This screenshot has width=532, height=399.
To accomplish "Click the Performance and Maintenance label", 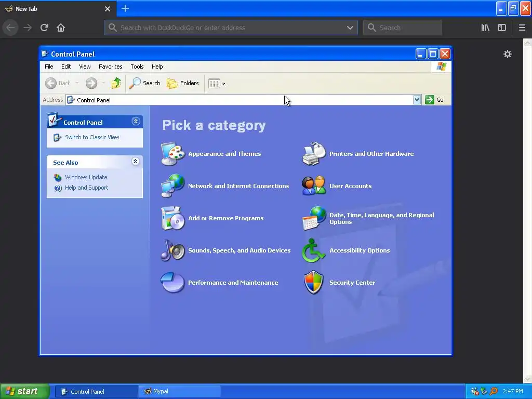I will point(233,283).
